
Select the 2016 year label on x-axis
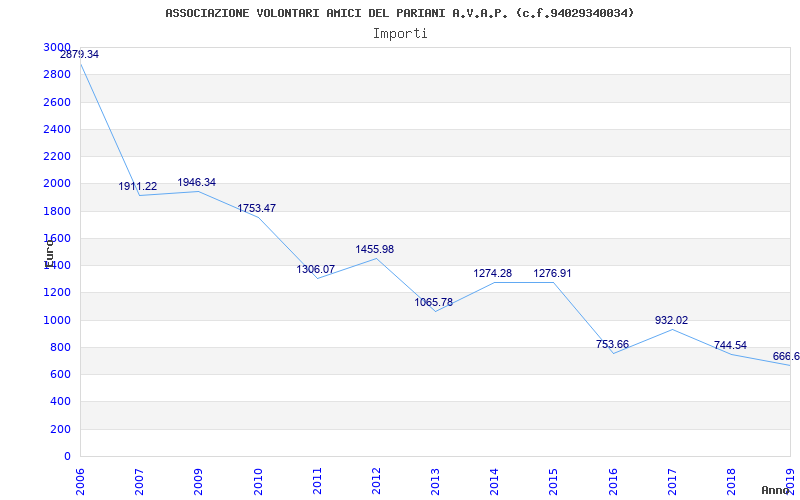[x=613, y=480]
